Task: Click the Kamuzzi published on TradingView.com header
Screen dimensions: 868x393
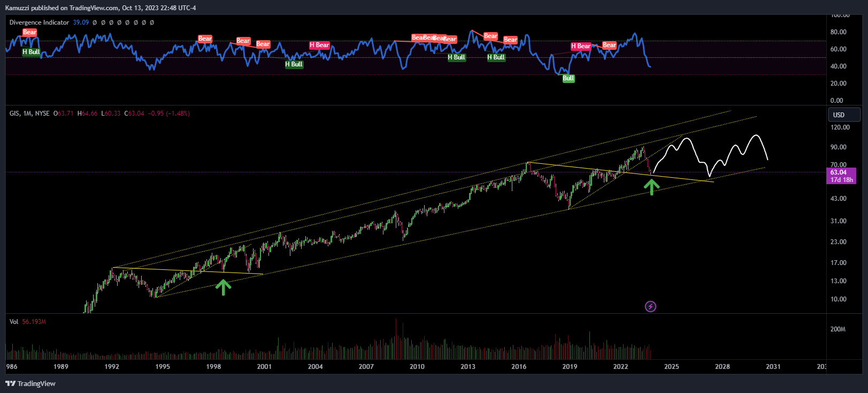Action: coord(101,8)
